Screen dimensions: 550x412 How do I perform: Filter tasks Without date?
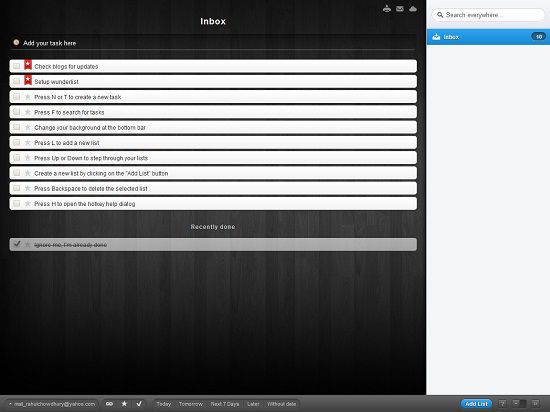[282, 404]
